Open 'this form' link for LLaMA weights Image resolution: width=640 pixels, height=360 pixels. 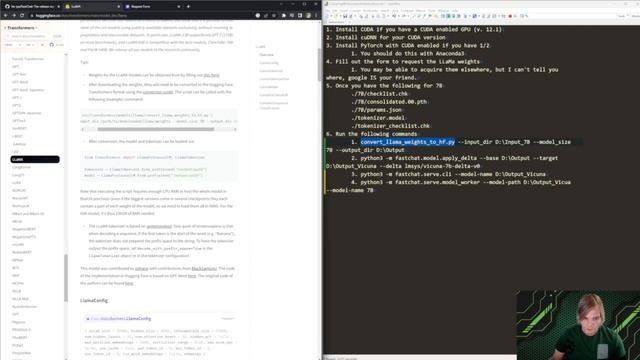tap(211, 75)
